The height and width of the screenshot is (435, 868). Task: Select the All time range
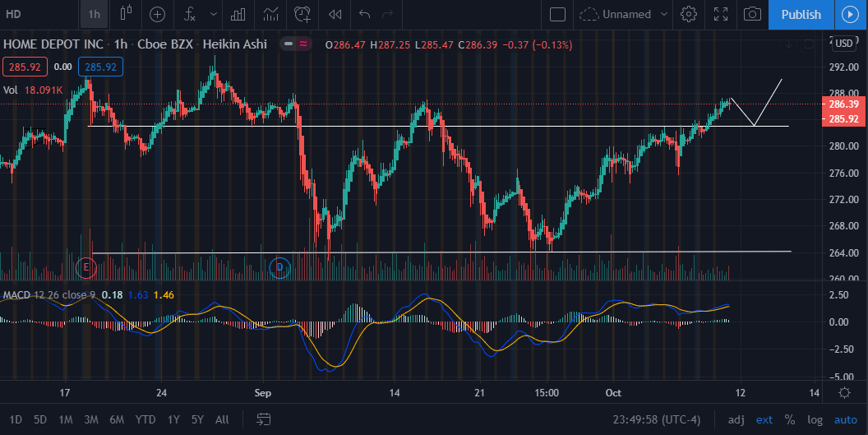pyautogui.click(x=222, y=419)
